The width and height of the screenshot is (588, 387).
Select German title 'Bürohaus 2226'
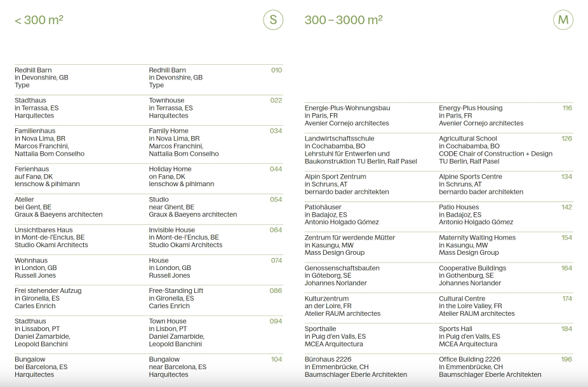[x=328, y=359]
